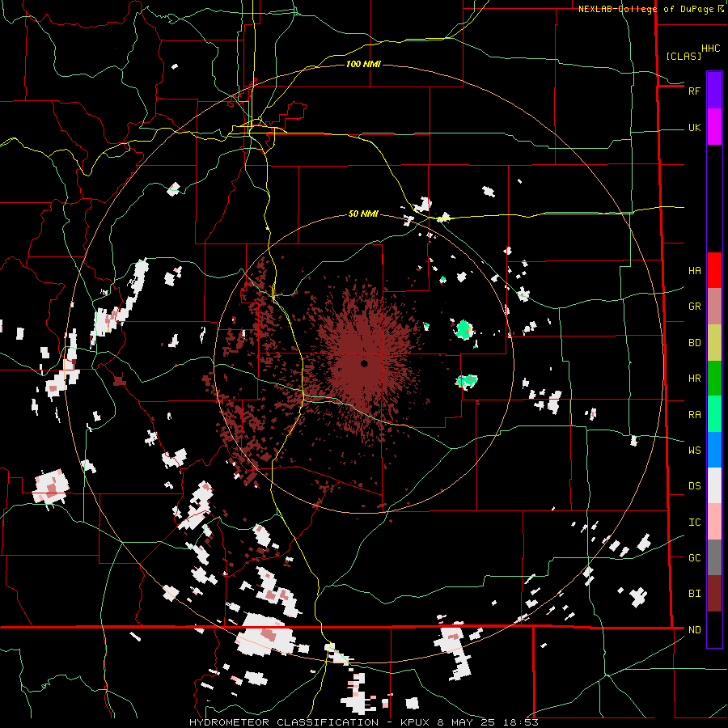The image size is (728, 728).
Task: Click the red HA legend color block
Action: tap(714, 270)
